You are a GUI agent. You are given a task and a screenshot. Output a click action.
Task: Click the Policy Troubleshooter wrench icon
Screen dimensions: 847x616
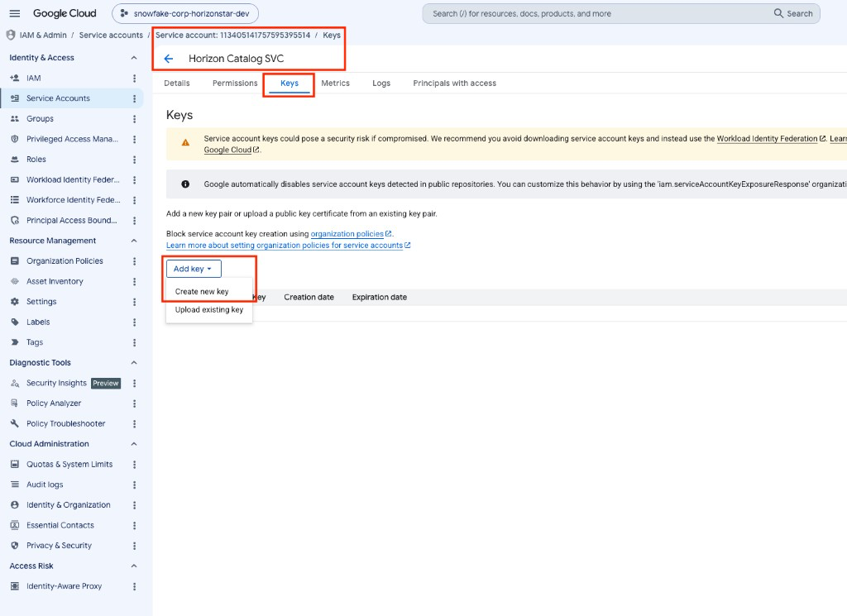(x=15, y=424)
